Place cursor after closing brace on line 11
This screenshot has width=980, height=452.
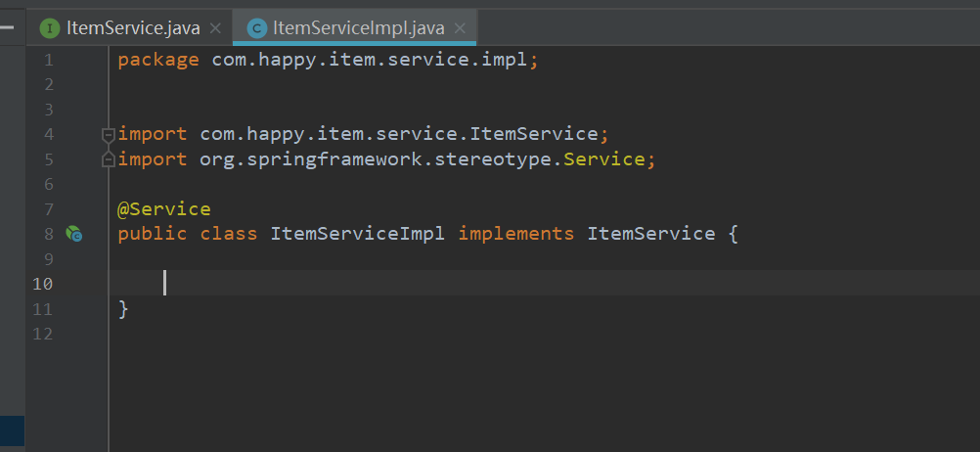tap(130, 309)
